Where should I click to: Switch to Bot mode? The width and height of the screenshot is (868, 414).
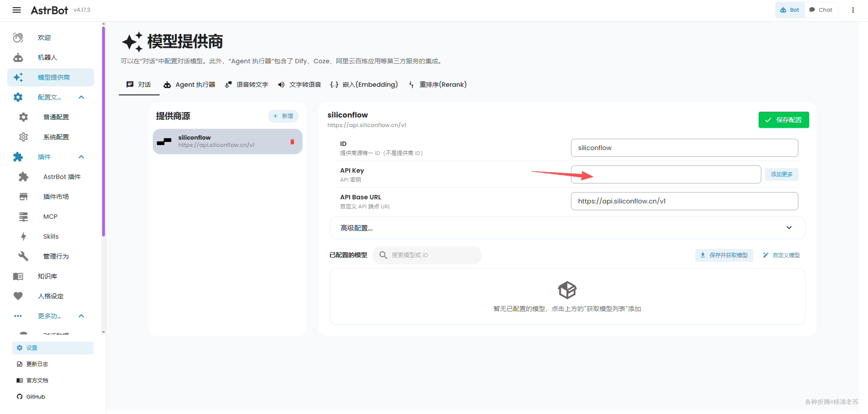pyautogui.click(x=790, y=10)
